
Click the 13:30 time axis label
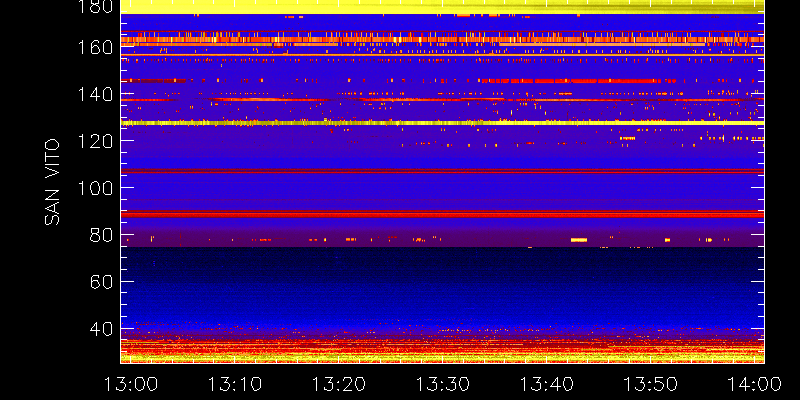[x=443, y=384]
